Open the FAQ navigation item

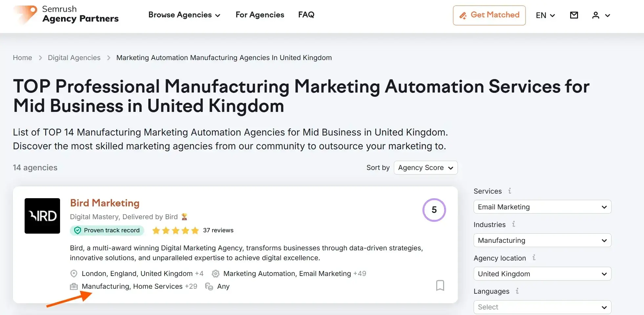[306, 15]
